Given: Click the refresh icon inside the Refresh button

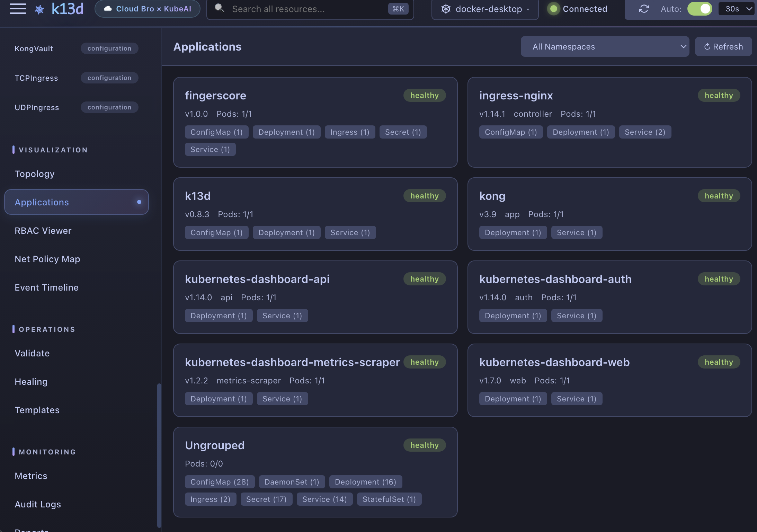Looking at the screenshot, I should (707, 46).
